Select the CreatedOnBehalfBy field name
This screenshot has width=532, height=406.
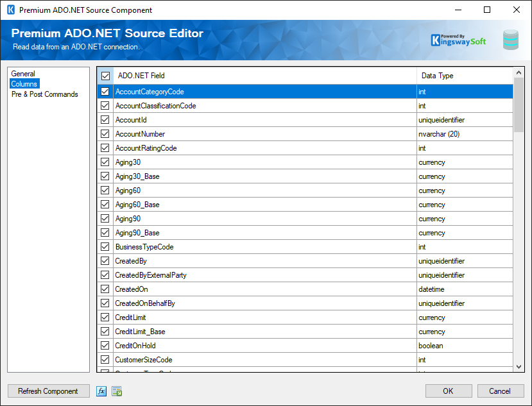[145, 303]
